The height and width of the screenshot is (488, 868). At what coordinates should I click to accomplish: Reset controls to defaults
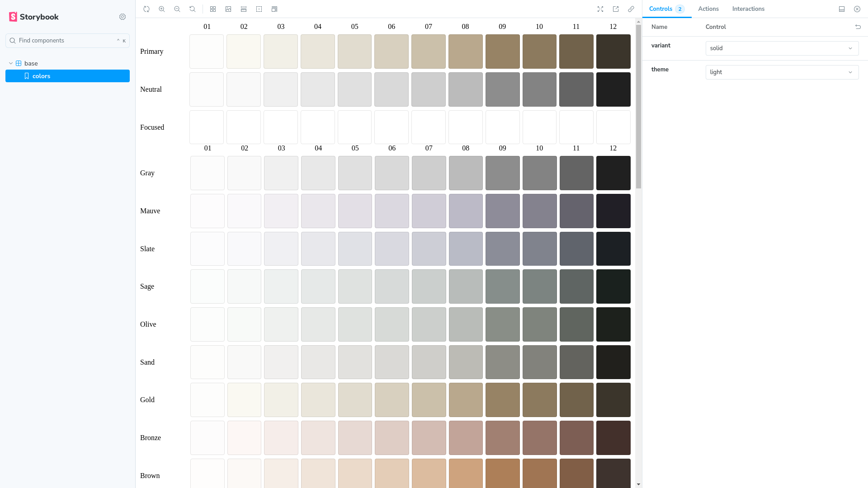(858, 27)
